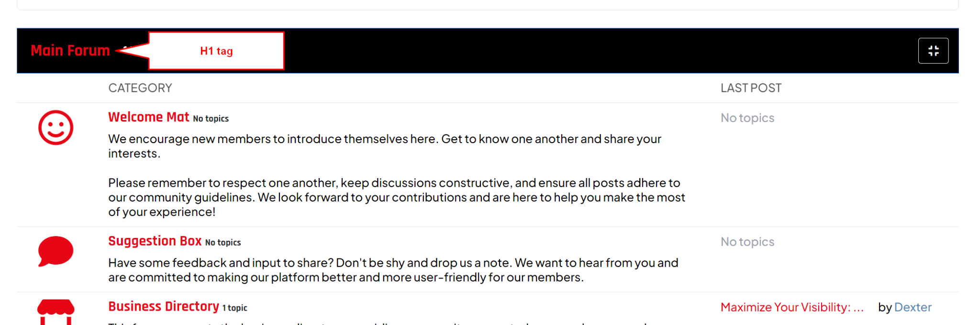Screen dimensions: 980x325
Task: View Dexter's user profile
Action: (913, 307)
